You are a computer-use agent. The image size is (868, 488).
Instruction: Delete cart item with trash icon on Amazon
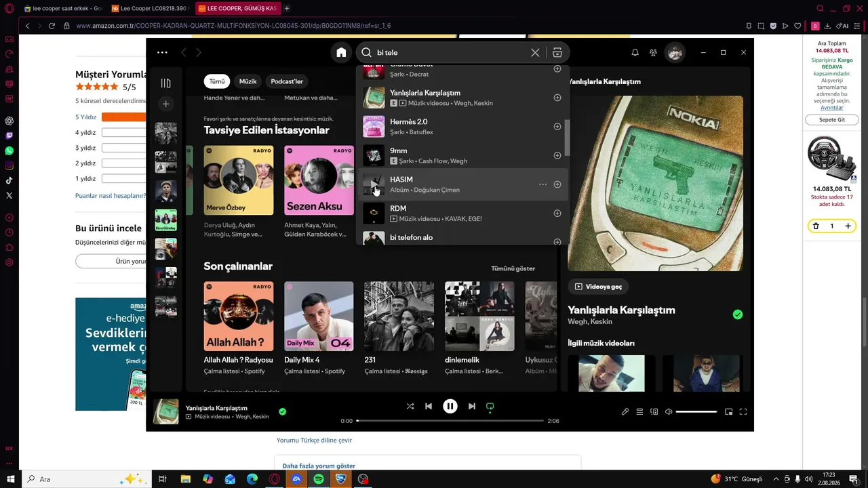click(816, 226)
